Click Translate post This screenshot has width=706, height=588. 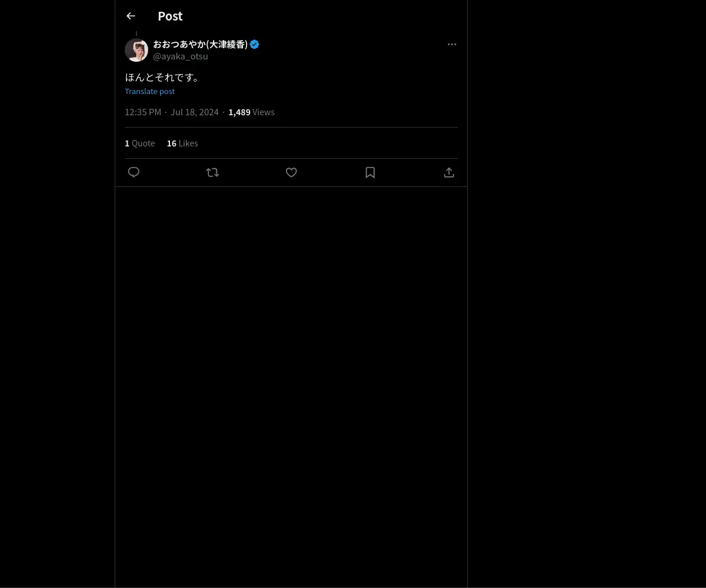(149, 91)
